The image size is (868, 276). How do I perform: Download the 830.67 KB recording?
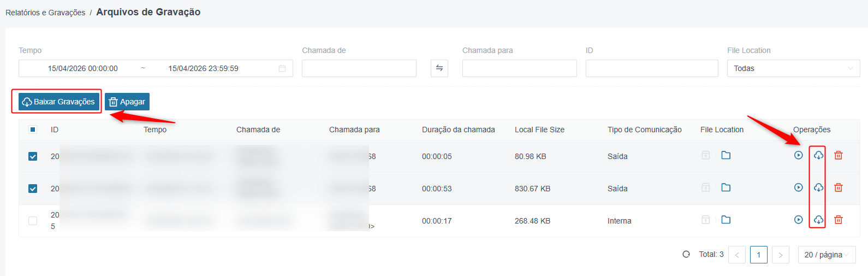[x=818, y=187]
